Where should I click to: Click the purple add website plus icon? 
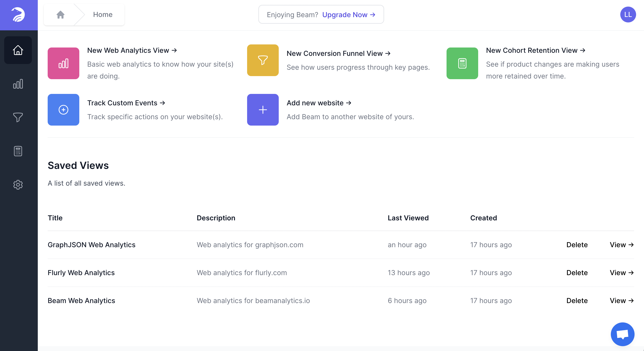263,110
